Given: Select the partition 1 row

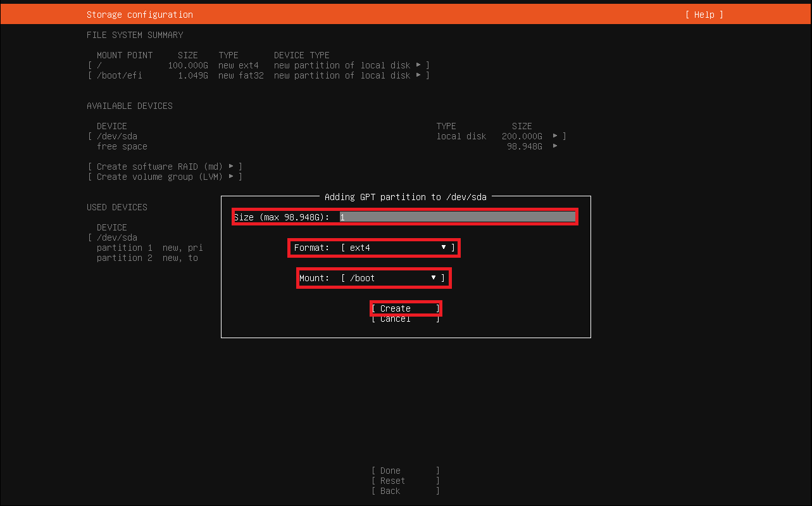Looking at the screenshot, I should (x=149, y=248).
